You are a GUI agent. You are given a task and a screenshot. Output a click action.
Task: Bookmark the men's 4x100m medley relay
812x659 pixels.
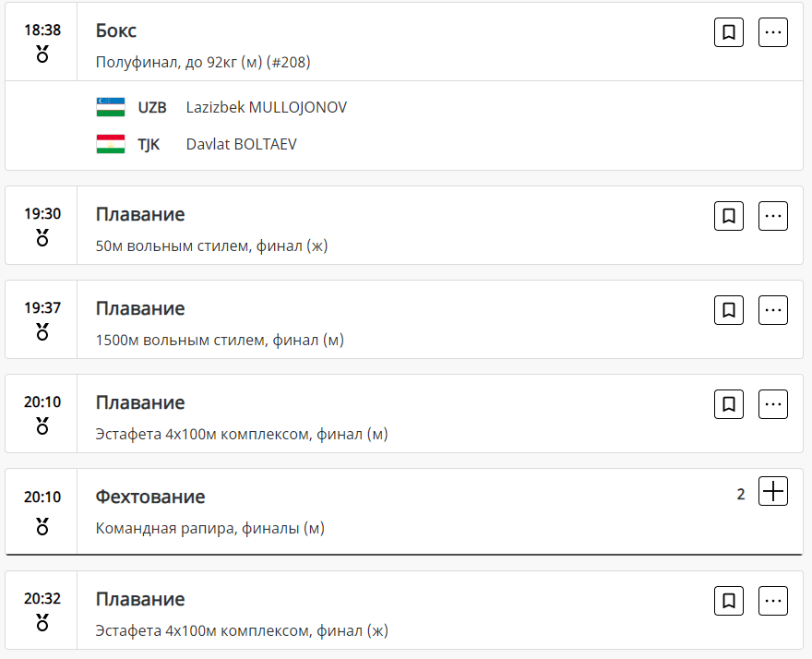[x=729, y=404]
